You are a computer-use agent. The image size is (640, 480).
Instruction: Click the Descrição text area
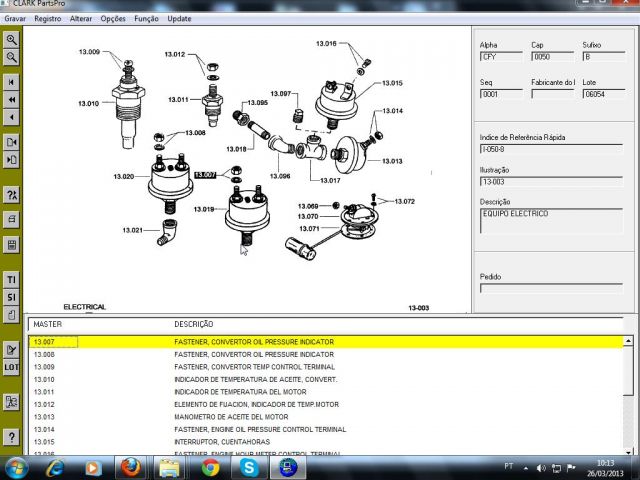551,221
